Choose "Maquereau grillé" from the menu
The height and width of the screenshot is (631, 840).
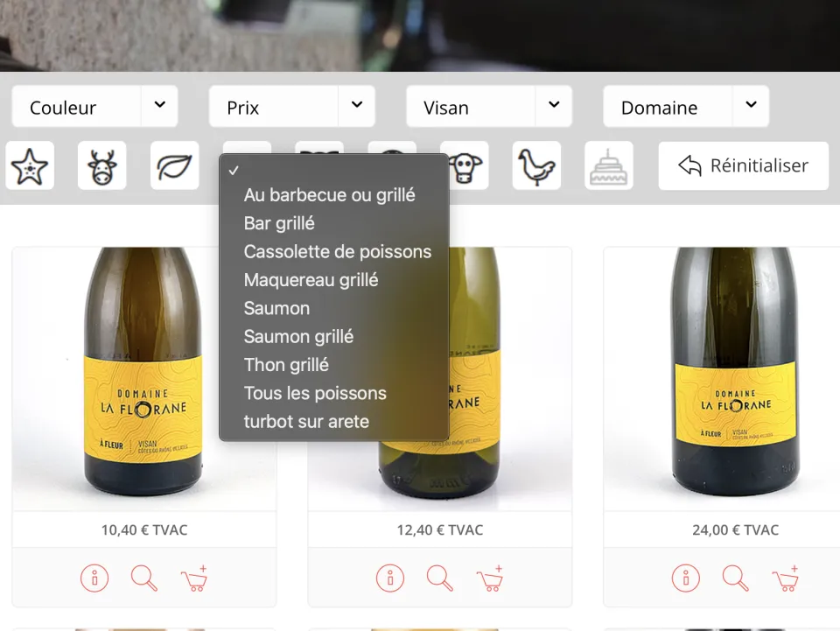(x=333, y=280)
